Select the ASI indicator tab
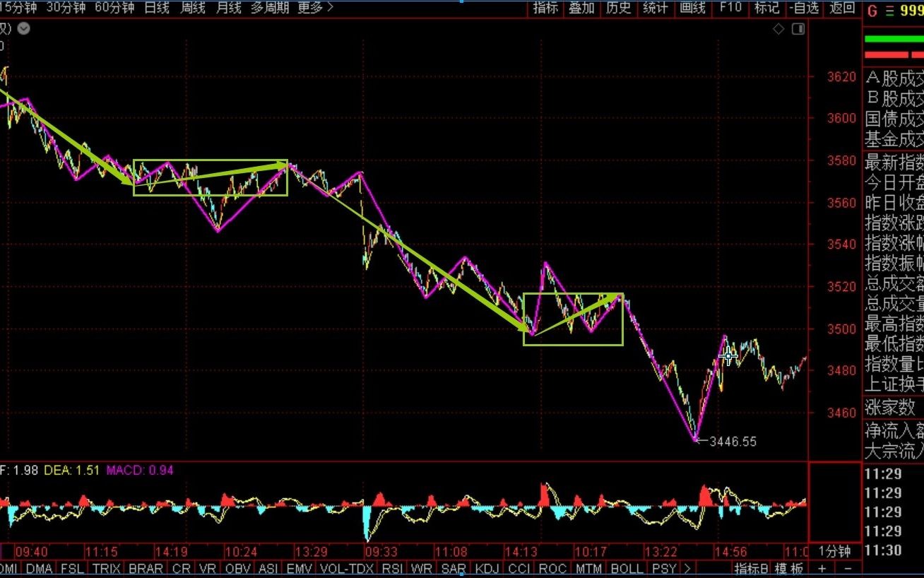 click(x=268, y=568)
